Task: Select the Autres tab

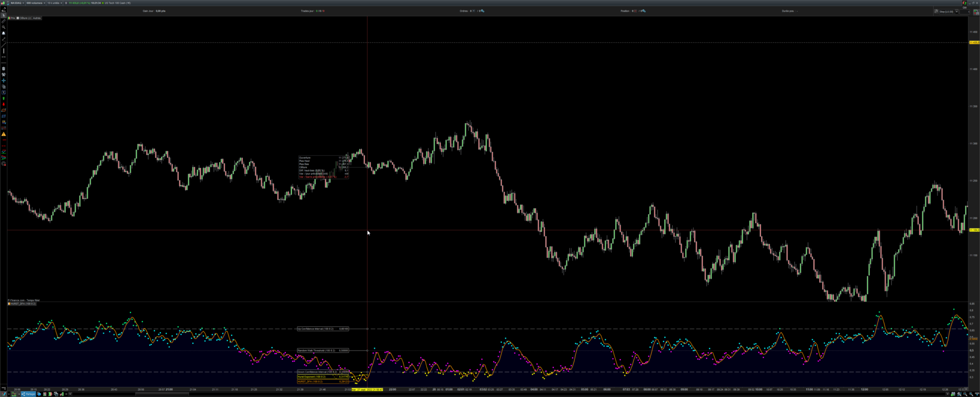Action: point(37,18)
